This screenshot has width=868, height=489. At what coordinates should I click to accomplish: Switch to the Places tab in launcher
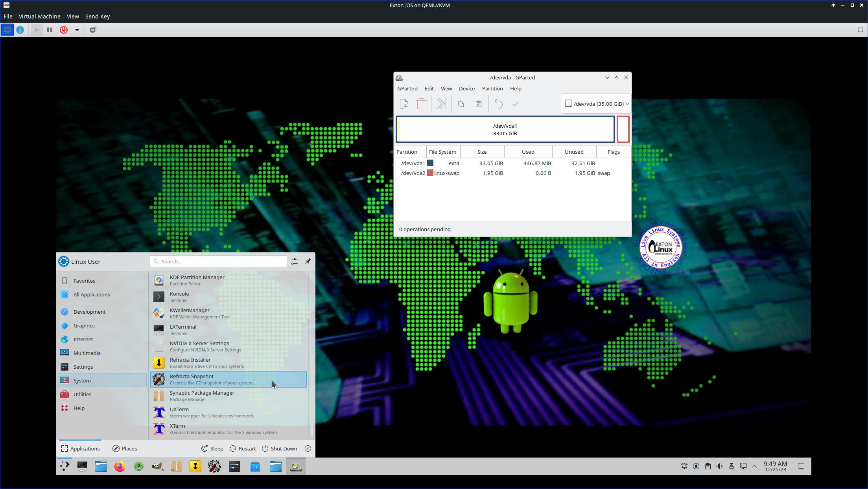click(125, 449)
